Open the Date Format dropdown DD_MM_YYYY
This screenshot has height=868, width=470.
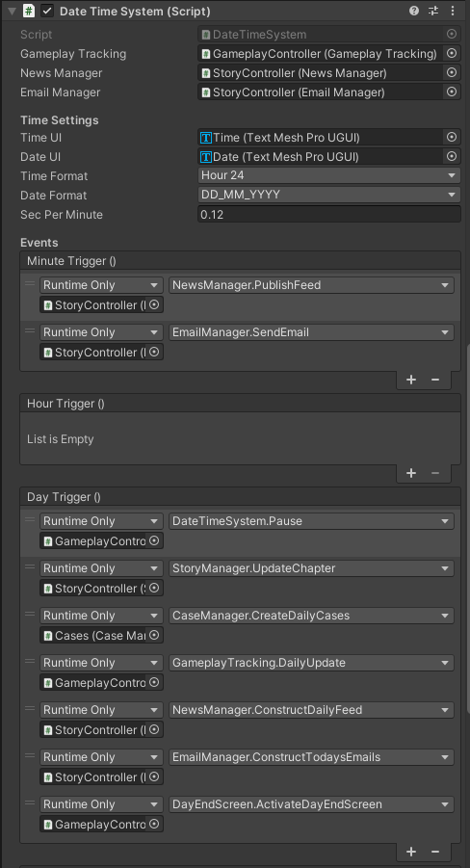(328, 195)
